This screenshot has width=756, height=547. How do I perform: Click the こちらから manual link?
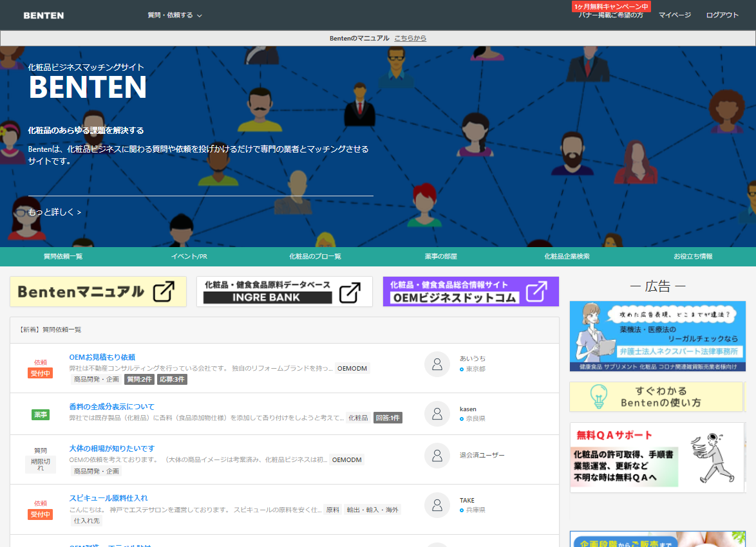pyautogui.click(x=410, y=38)
